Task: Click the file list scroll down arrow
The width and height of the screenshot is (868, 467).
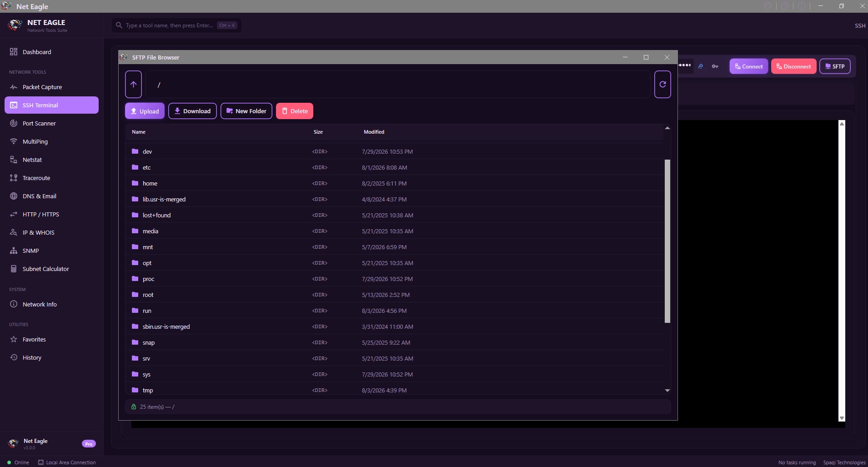Action: 667,390
